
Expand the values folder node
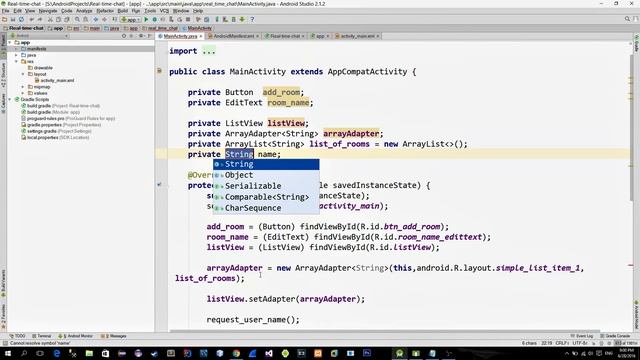tap(23, 93)
